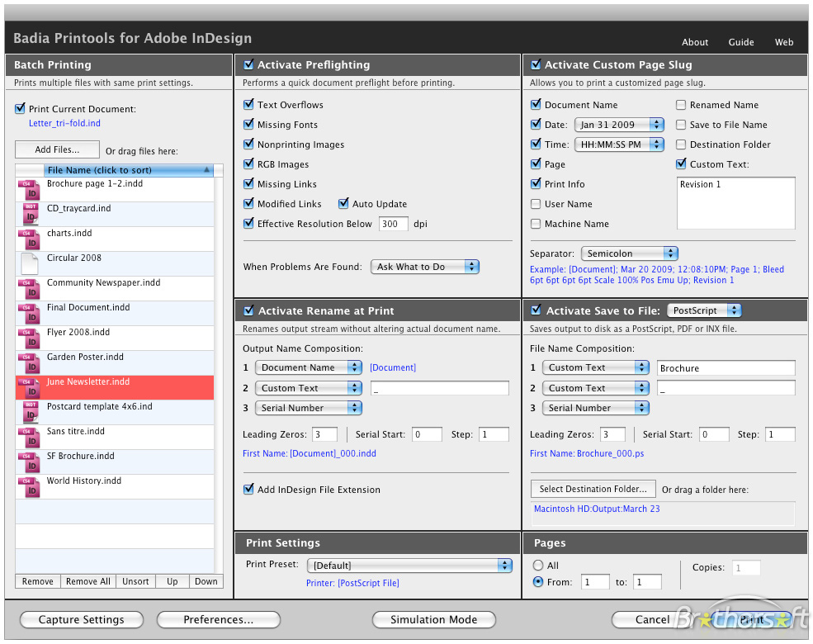Click the Add Files... button

coord(57,149)
